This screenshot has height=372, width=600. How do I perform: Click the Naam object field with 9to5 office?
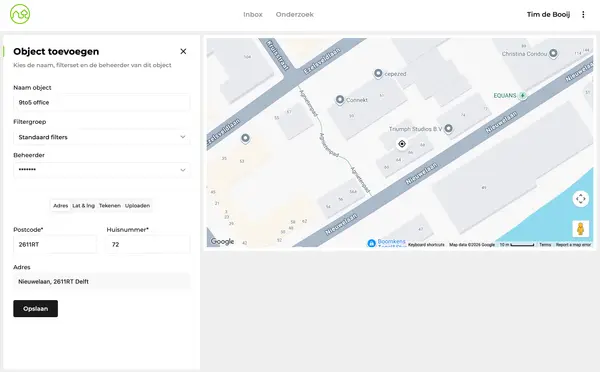101,103
